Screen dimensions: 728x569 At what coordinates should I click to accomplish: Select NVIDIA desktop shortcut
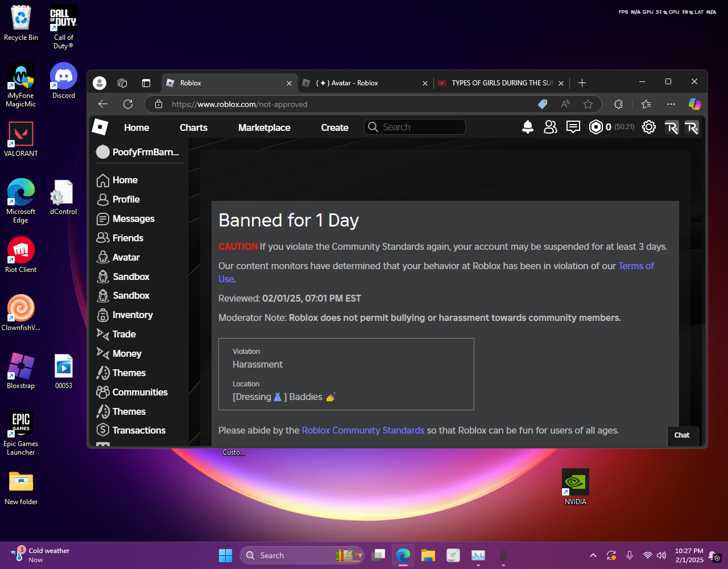[576, 486]
